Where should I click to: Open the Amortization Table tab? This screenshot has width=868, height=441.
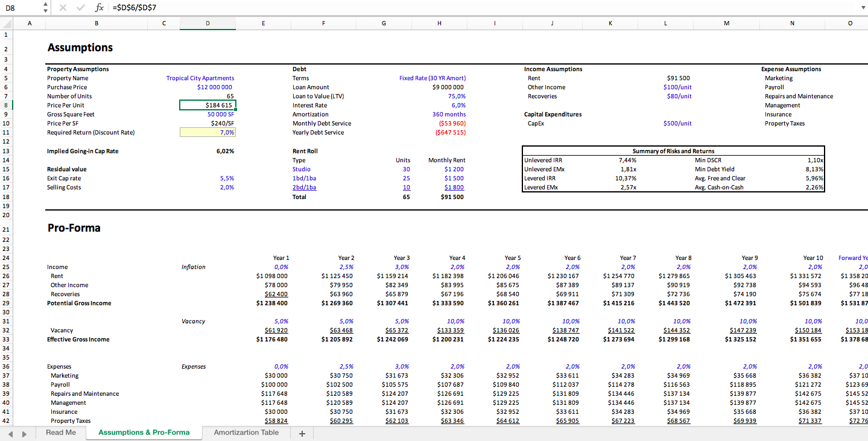[x=245, y=433]
